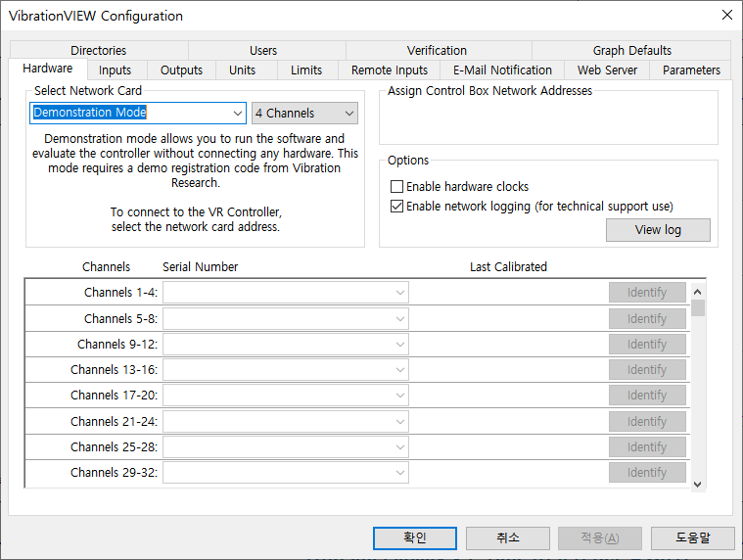This screenshot has width=743, height=560.
Task: Open Channels 21-24 serial number dropdown
Action: pyautogui.click(x=286, y=422)
